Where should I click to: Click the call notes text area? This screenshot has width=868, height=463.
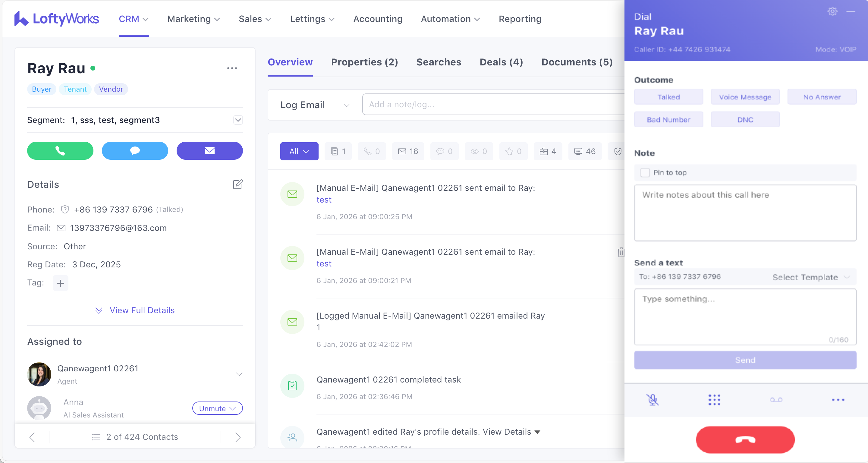click(745, 213)
